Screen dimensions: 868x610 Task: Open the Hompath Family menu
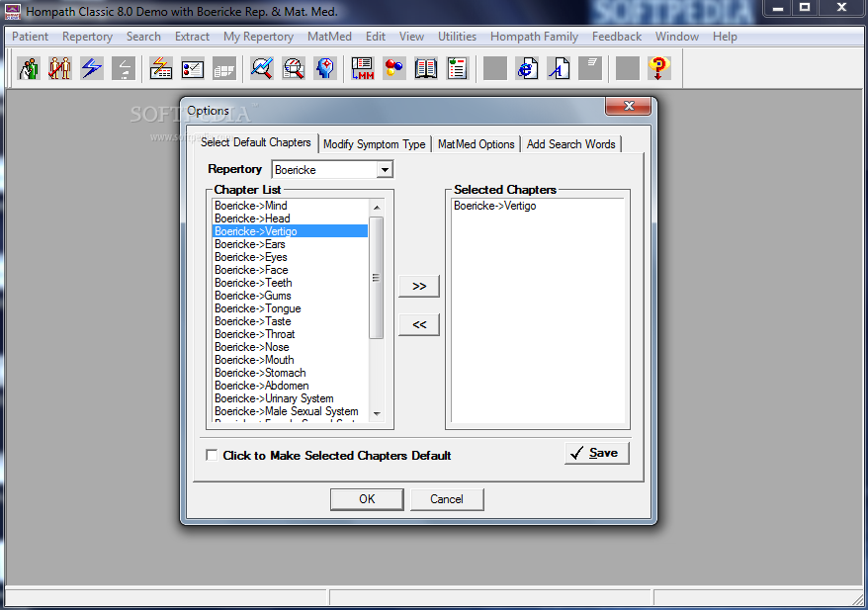[x=534, y=37]
